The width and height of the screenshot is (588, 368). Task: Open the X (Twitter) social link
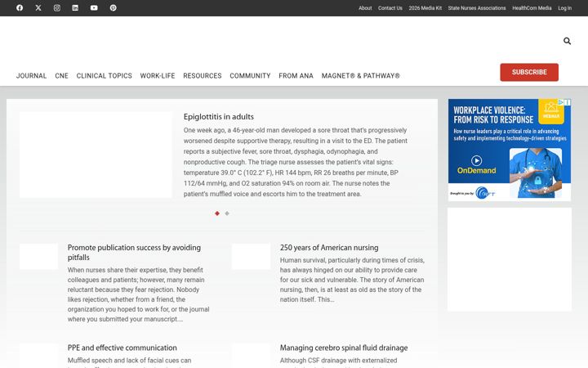click(x=38, y=8)
